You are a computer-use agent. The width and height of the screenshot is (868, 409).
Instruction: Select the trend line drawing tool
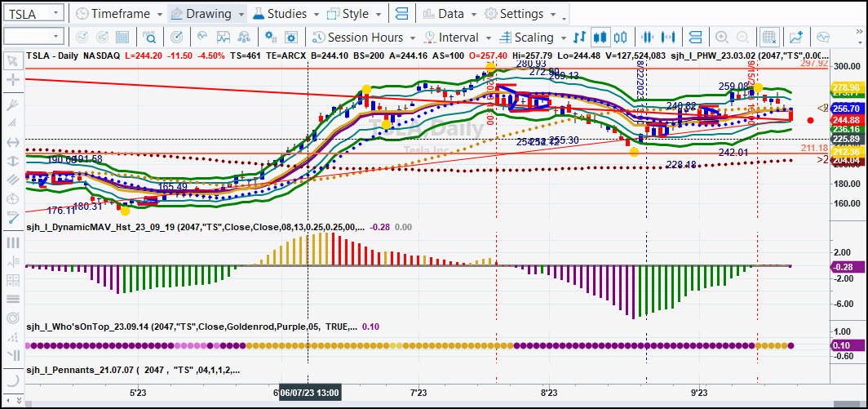click(13, 218)
